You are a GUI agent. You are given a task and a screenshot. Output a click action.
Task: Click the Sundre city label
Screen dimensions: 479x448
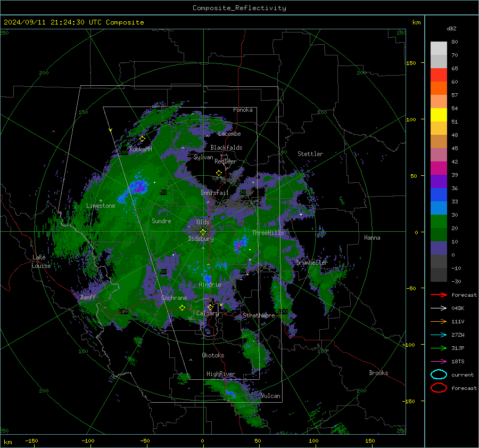pos(161,221)
